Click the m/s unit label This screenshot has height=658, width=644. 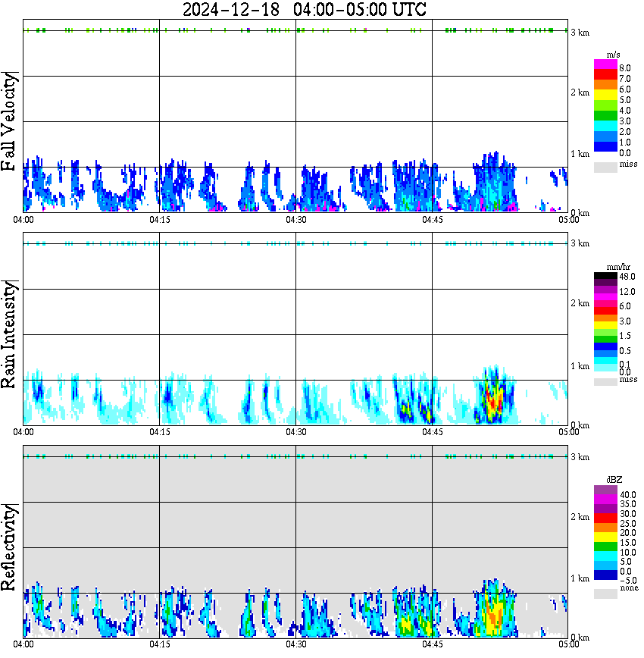[x=613, y=55]
